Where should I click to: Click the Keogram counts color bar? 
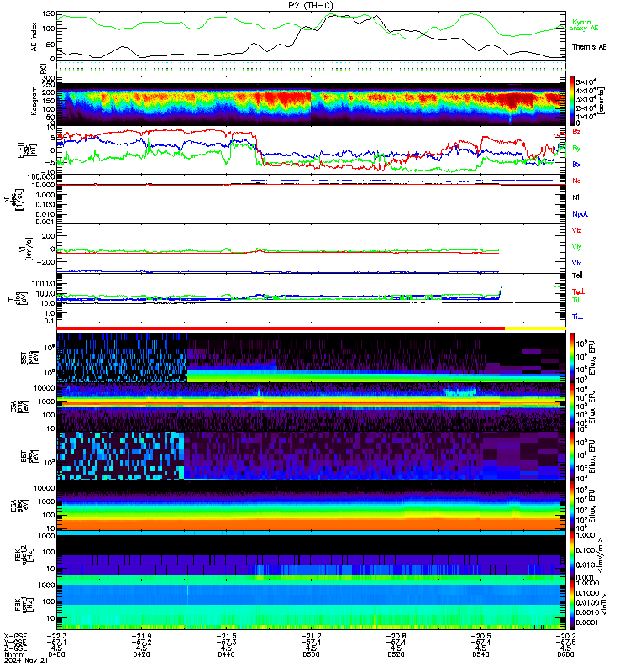(x=572, y=101)
